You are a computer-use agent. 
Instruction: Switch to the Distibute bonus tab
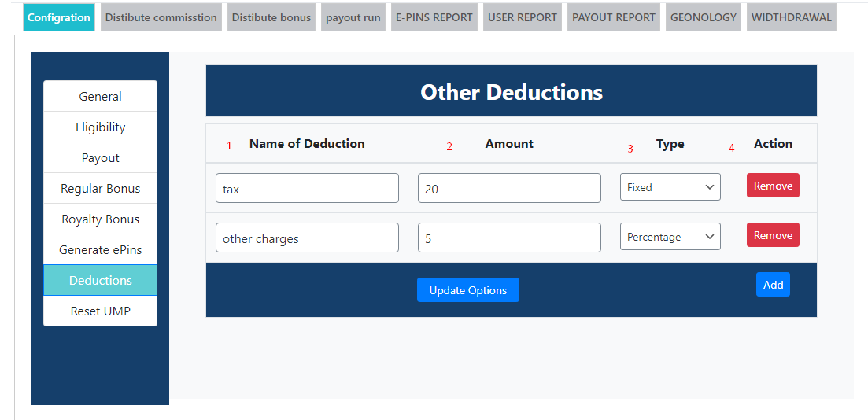coord(271,17)
